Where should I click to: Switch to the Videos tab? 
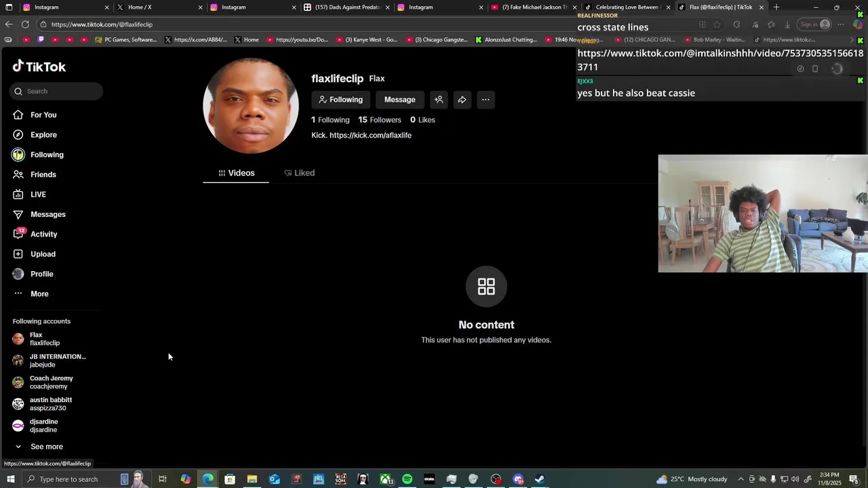point(236,173)
